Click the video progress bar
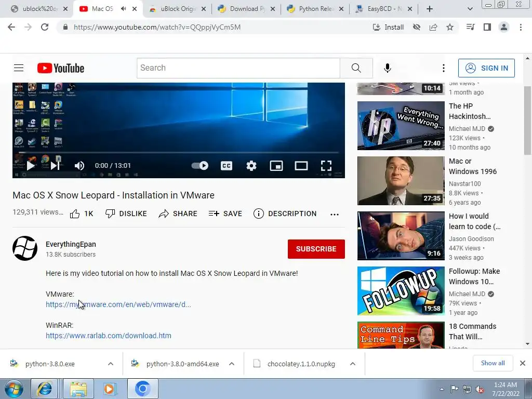 pos(179,153)
